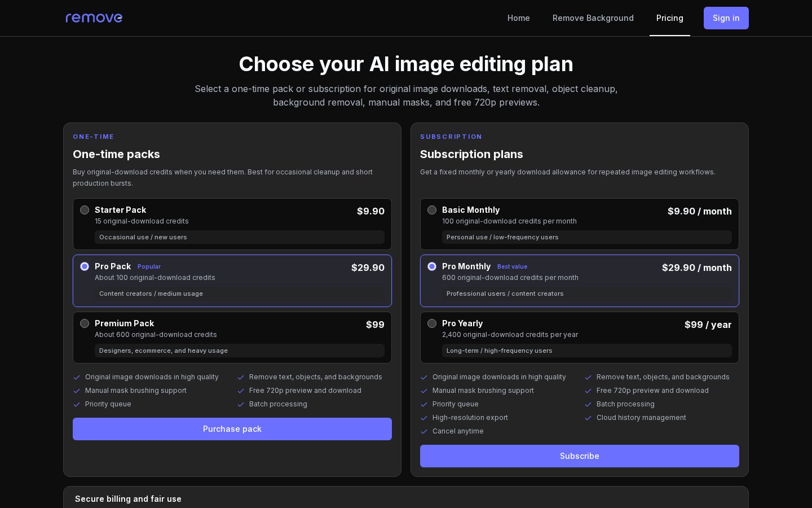Click the Subscription plans heading

tap(471, 154)
